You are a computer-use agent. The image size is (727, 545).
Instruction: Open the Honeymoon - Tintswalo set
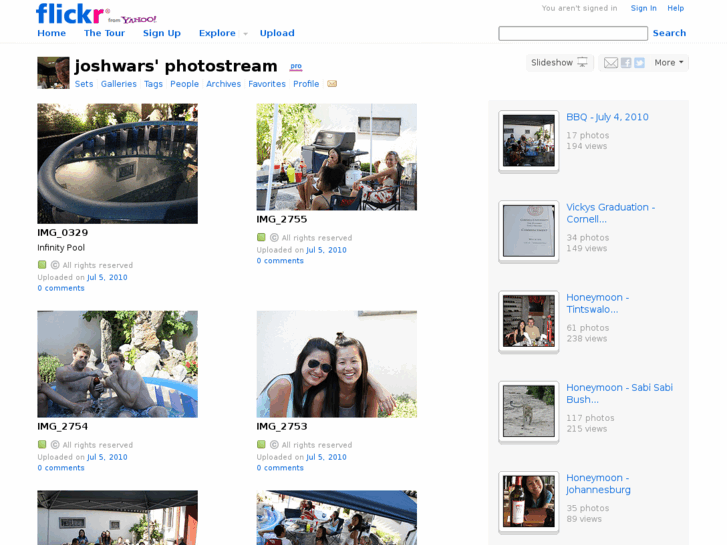(x=598, y=303)
